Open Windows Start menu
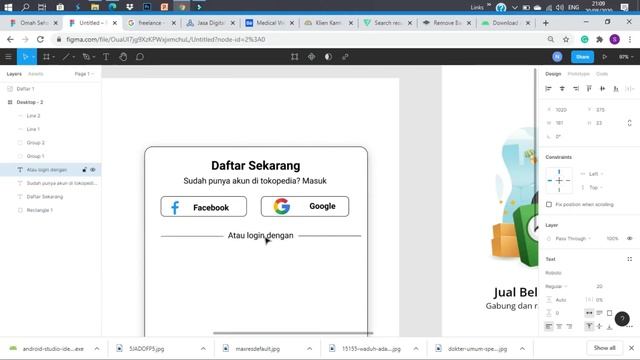The height and width of the screenshot is (360, 640). (8, 7)
